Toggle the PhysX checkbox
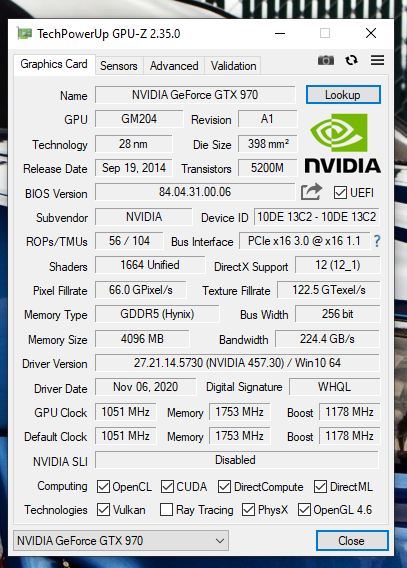 pyautogui.click(x=248, y=510)
